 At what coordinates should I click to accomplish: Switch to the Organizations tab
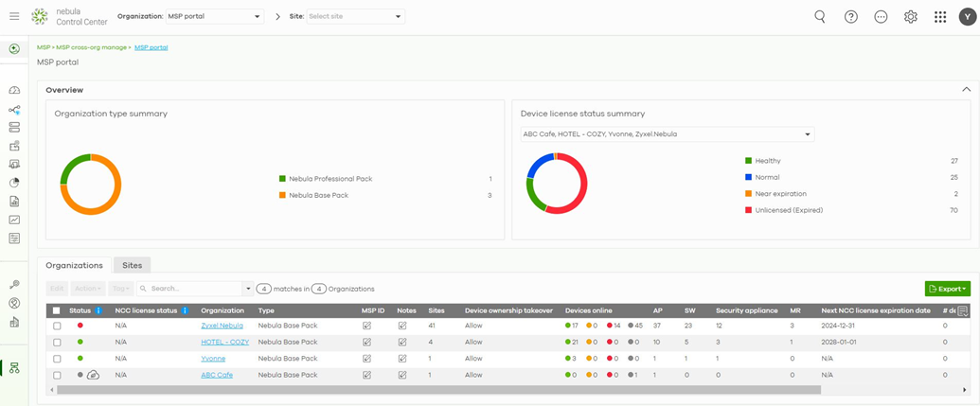click(75, 265)
